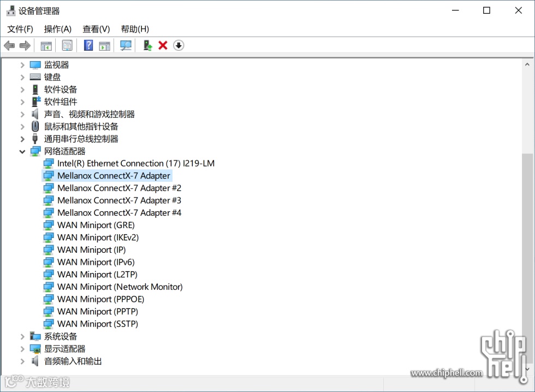Expand the 声音、视频和游戏控制器 category

point(22,114)
